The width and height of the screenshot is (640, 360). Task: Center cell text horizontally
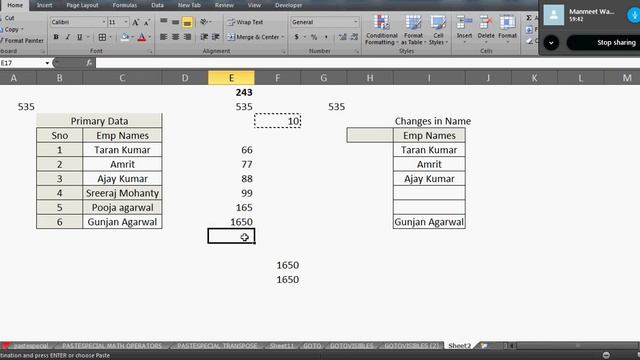point(176,37)
